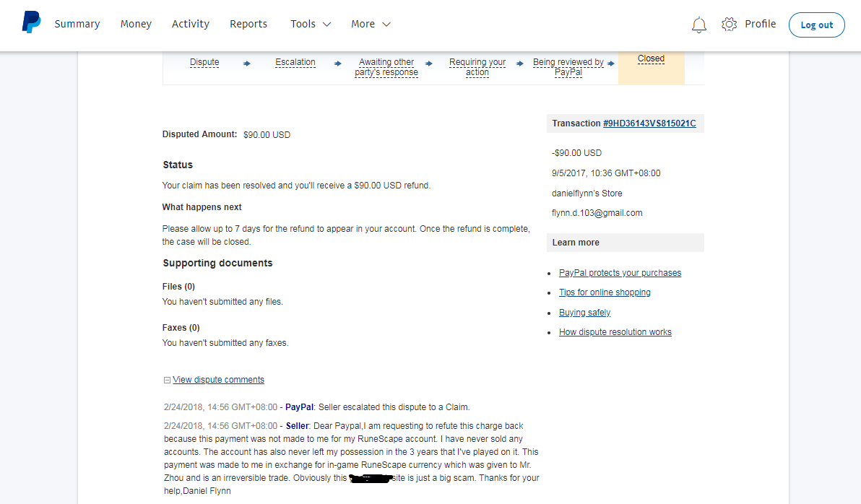861x504 pixels.
Task: Open 'PayPal protects your purchases' link
Action: pos(620,273)
